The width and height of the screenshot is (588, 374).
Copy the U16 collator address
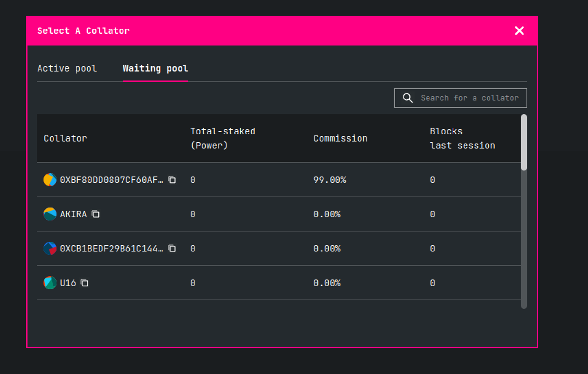pos(85,283)
